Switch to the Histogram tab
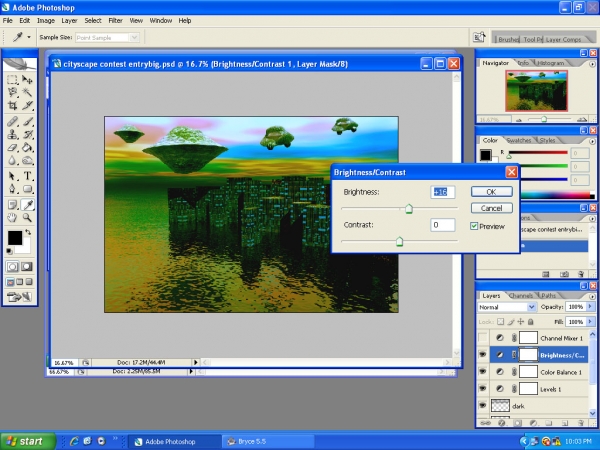This screenshot has width=600, height=450. click(551, 63)
